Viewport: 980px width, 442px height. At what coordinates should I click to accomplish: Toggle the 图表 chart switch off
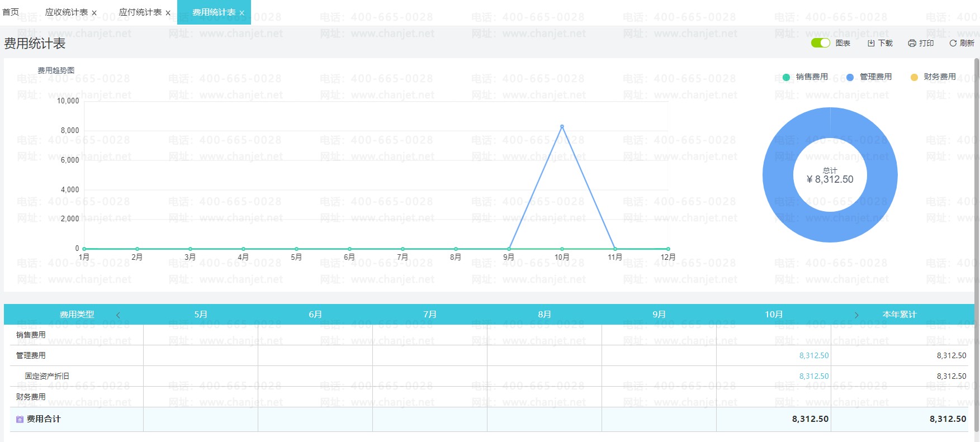(820, 43)
